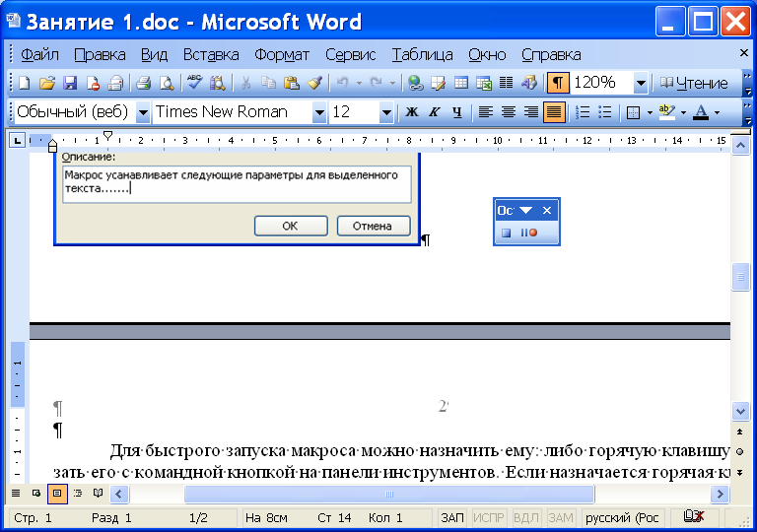757x532 pixels.
Task: Click in the Описание text field
Action: click(237, 184)
